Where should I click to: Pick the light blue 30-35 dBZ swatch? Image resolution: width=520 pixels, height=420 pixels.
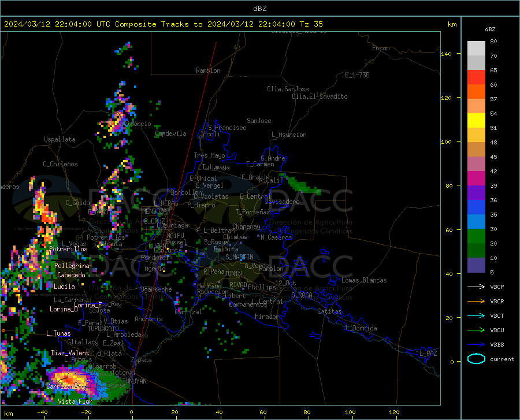click(x=476, y=222)
